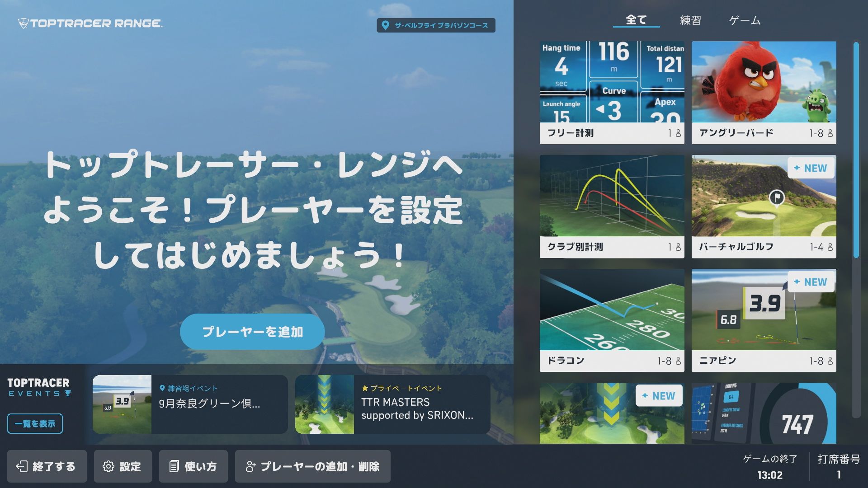Open the ドラコン long drive tile
The width and height of the screenshot is (868, 488).
[x=612, y=320]
